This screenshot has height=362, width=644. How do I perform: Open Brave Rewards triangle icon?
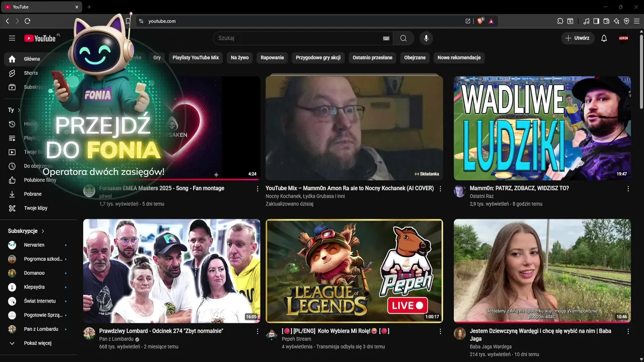pyautogui.click(x=491, y=21)
